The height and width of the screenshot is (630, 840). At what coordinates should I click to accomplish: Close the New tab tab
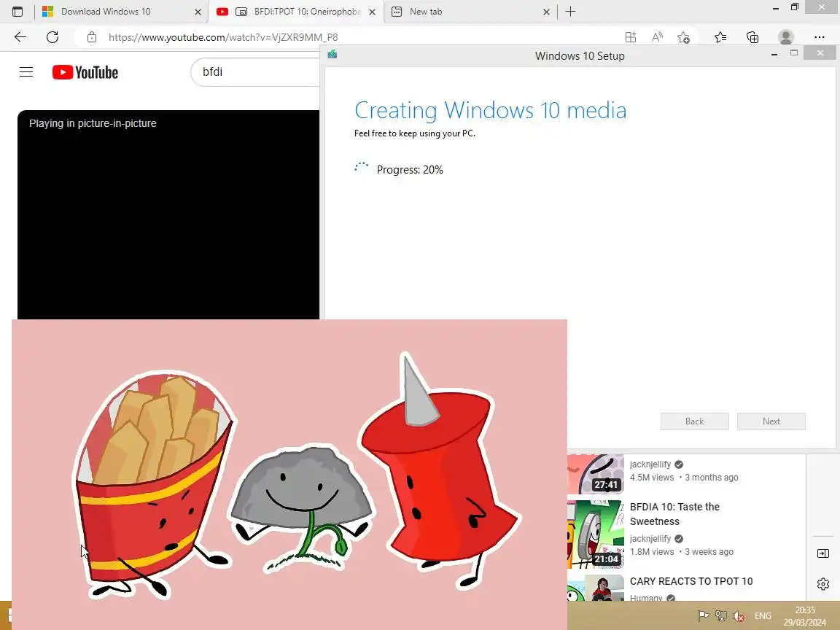coord(546,12)
